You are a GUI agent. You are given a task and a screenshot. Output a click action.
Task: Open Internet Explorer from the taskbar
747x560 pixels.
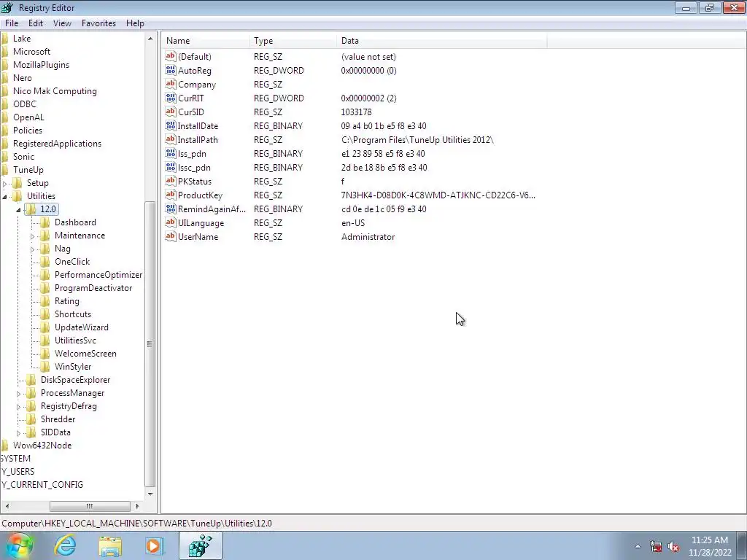click(65, 545)
